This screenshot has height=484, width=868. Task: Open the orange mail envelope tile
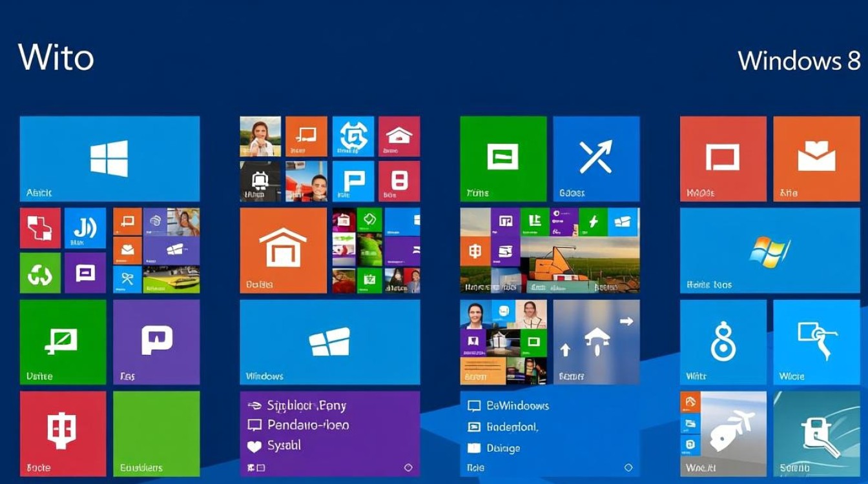[816, 157]
